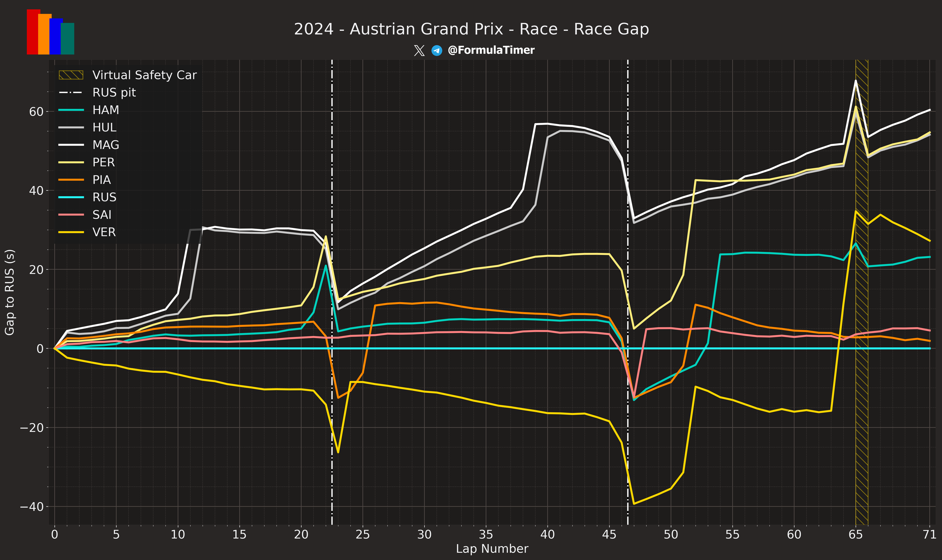Click the Virtual Safety Car hatched band in the plot
This screenshot has width=942, height=560.
coord(862,292)
